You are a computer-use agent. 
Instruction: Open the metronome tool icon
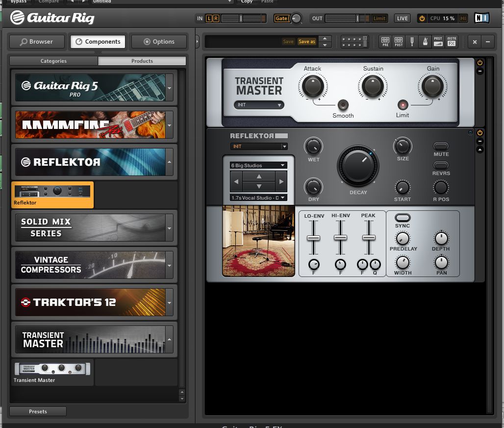click(425, 42)
